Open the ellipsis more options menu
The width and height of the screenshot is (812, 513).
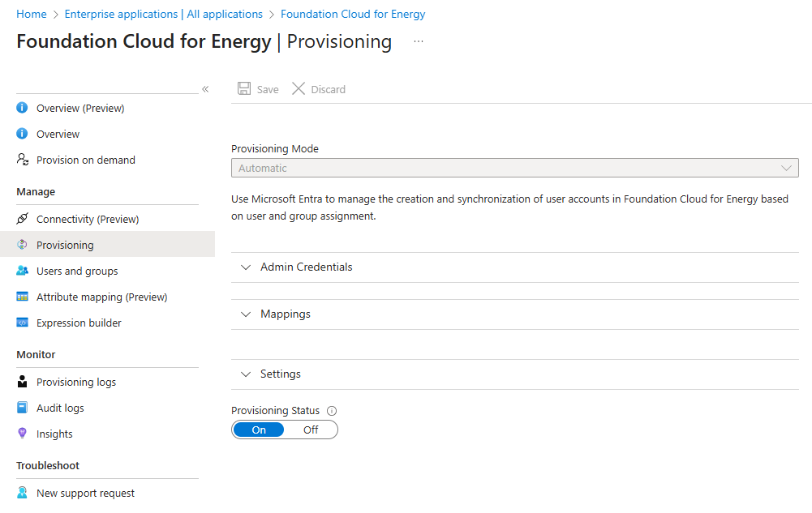coord(419,41)
